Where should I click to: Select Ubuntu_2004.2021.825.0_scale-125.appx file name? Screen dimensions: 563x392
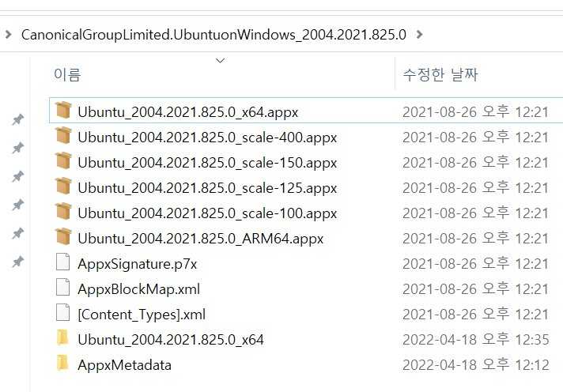pos(207,188)
